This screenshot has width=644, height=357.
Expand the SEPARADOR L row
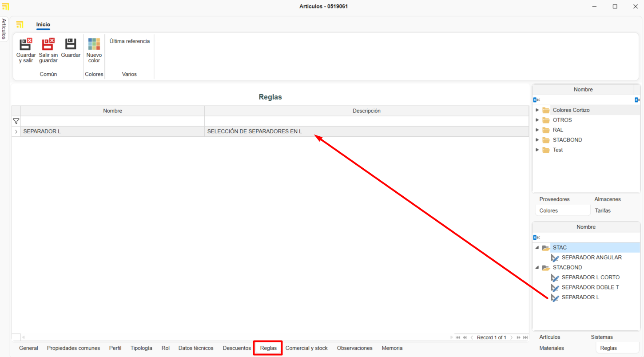(16, 132)
